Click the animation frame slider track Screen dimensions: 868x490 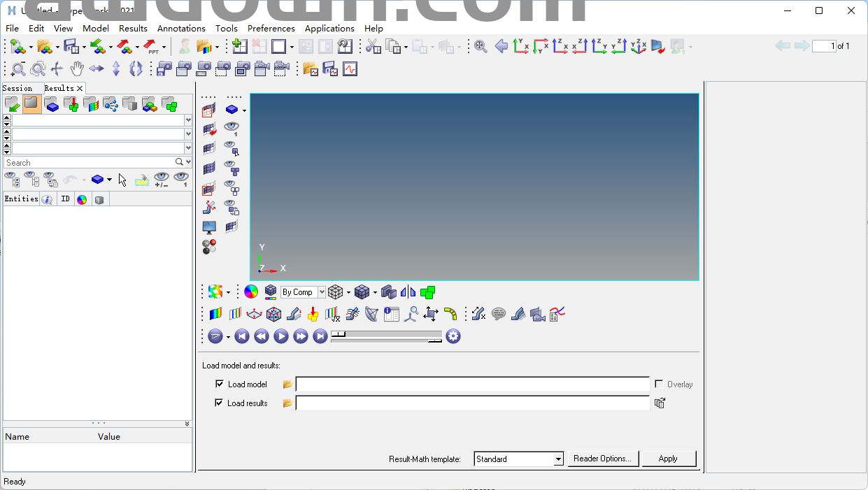pos(387,335)
